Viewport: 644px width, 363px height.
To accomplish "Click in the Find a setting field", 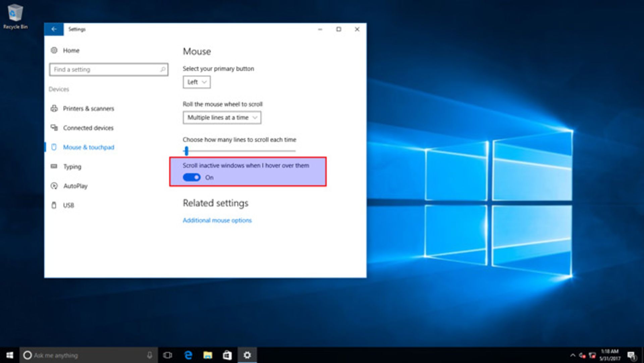I will coord(108,70).
